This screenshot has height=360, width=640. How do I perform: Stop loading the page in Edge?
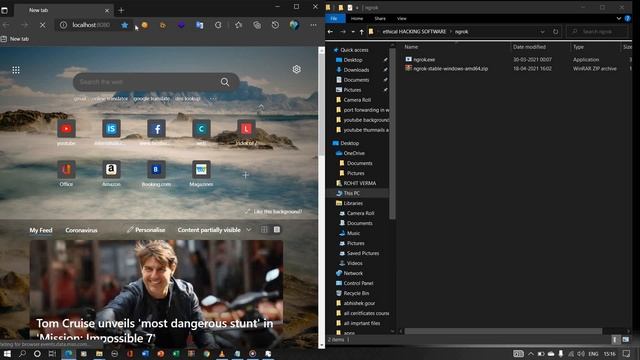point(42,25)
